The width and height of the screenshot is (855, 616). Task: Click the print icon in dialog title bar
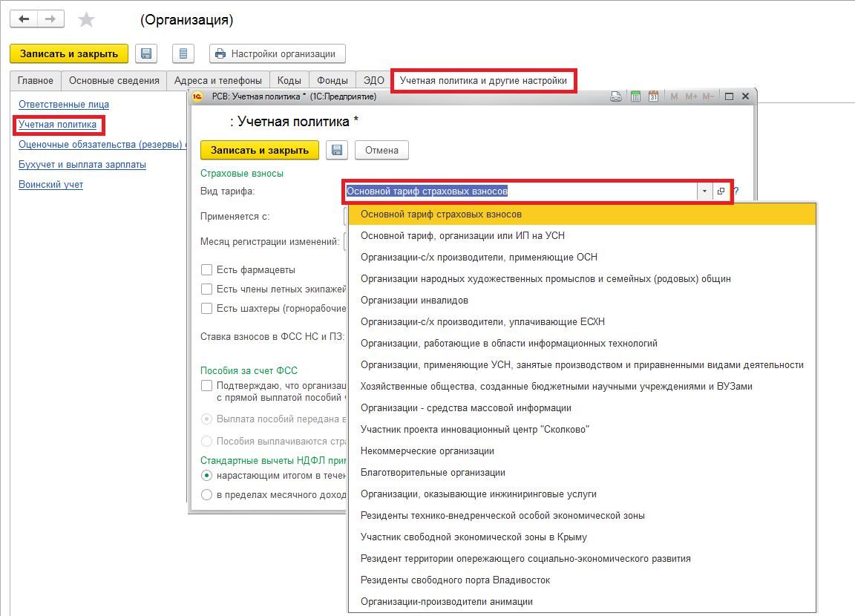point(616,96)
